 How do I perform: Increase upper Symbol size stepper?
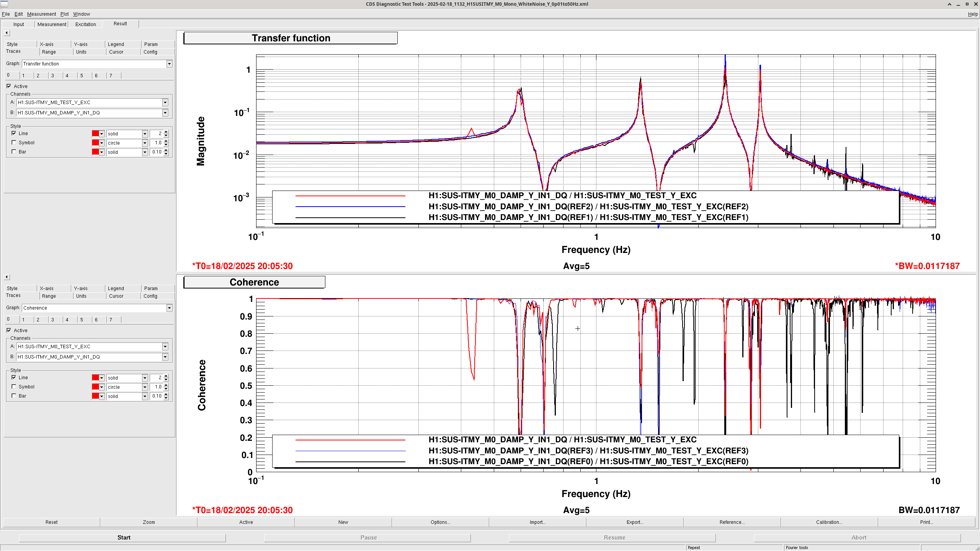166,141
